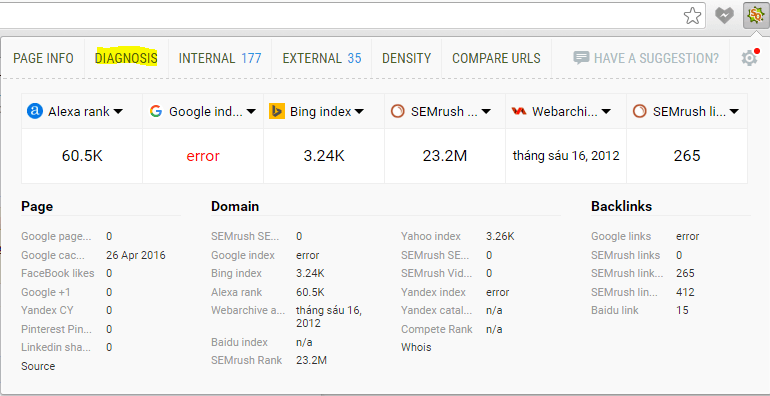Open the page Source link
770x396 pixels.
38,366
